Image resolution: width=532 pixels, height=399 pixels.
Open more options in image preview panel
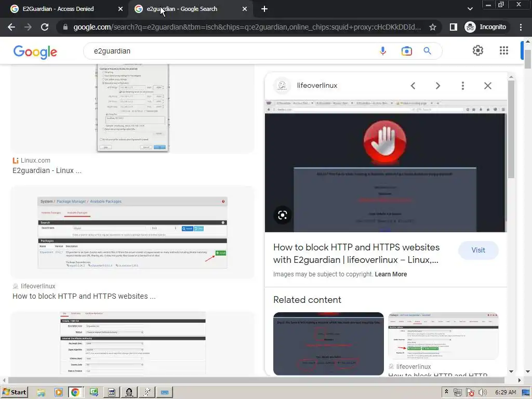[463, 86]
